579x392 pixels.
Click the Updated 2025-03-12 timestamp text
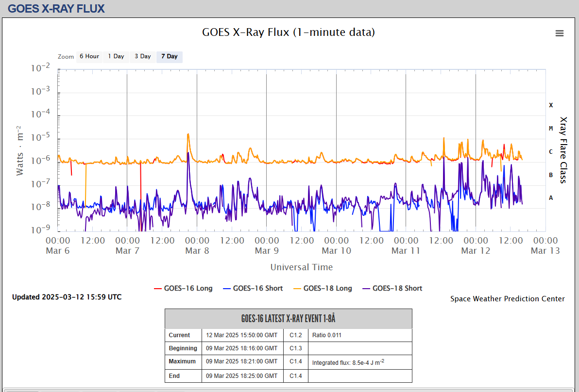click(67, 297)
